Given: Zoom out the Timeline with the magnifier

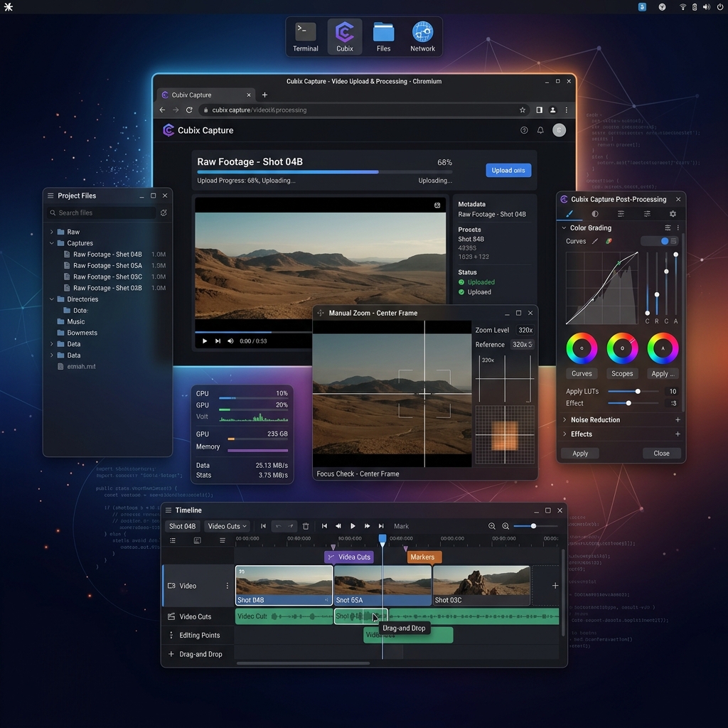Looking at the screenshot, I should (492, 526).
